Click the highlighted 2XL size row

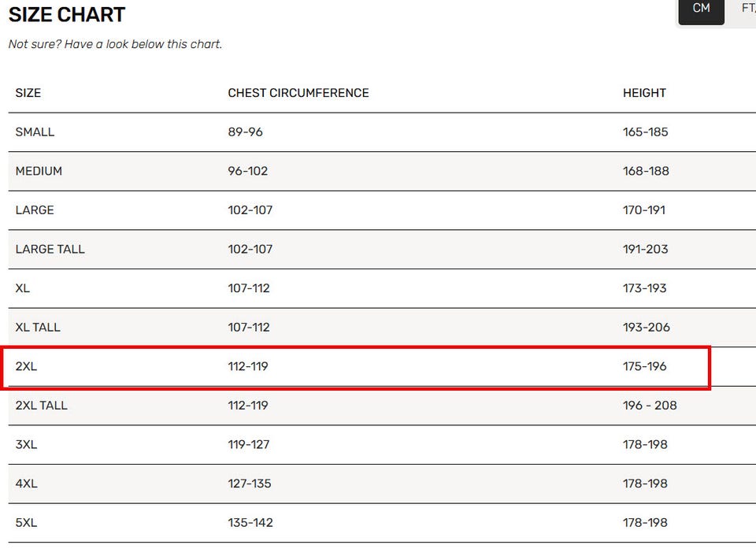click(x=356, y=367)
